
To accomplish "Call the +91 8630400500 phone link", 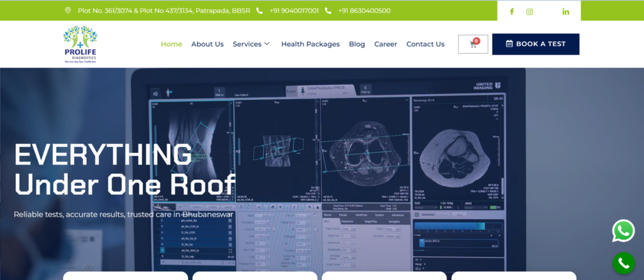I will (364, 11).
